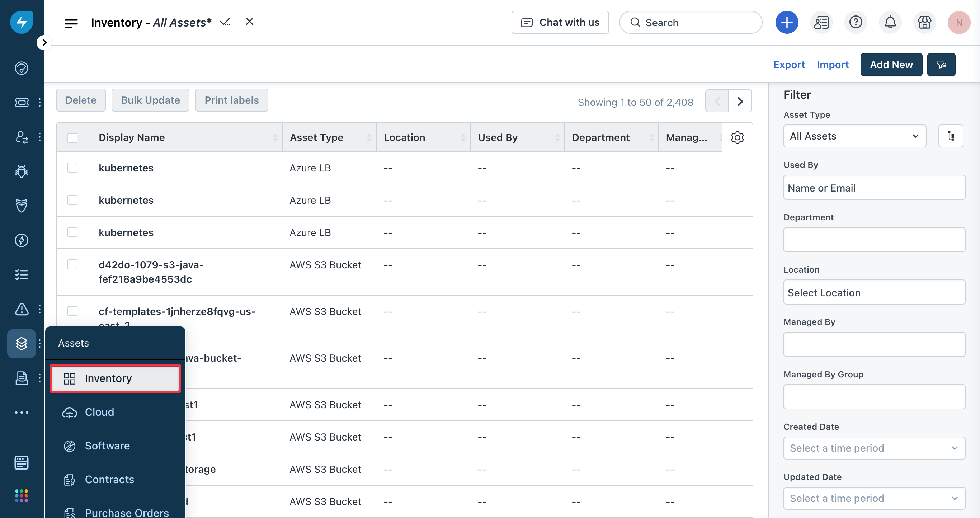Screen dimensions: 980x518
Task: Open table column settings gear icon
Action: (x=737, y=137)
